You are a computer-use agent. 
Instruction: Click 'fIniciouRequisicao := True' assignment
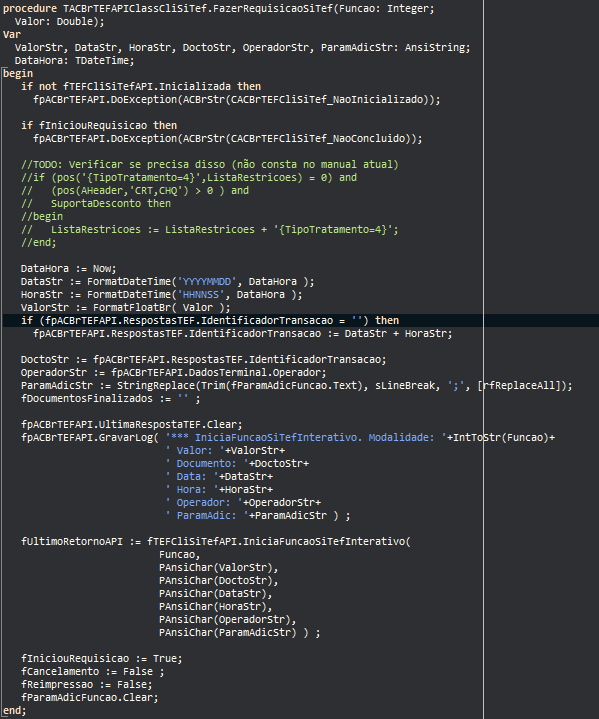(101, 658)
